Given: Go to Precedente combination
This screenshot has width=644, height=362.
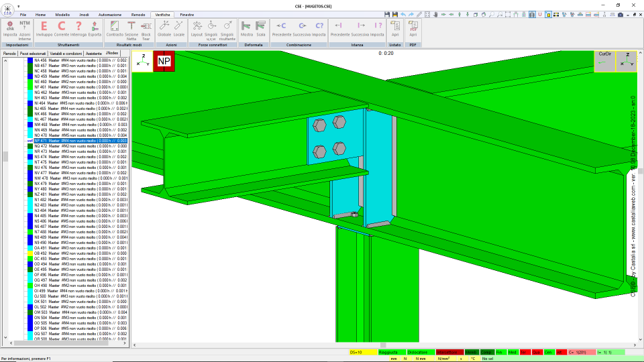Looking at the screenshot, I should coord(281,29).
